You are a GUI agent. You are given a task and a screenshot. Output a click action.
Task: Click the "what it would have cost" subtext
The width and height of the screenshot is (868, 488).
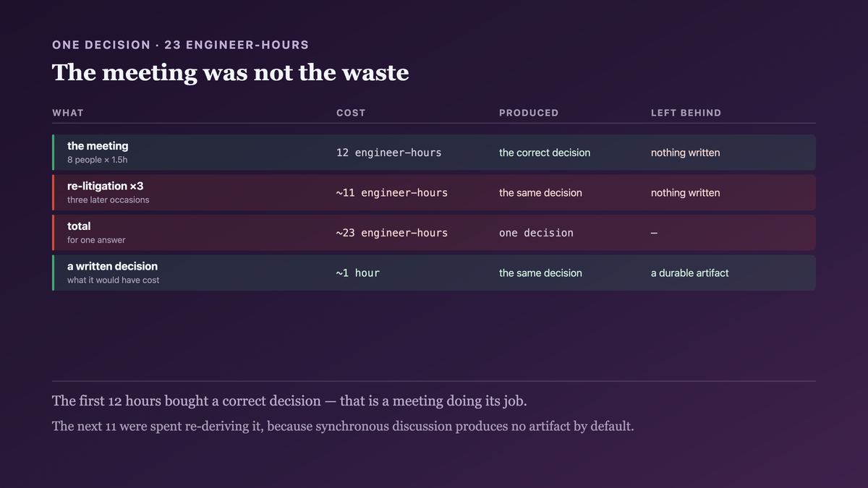(114, 281)
